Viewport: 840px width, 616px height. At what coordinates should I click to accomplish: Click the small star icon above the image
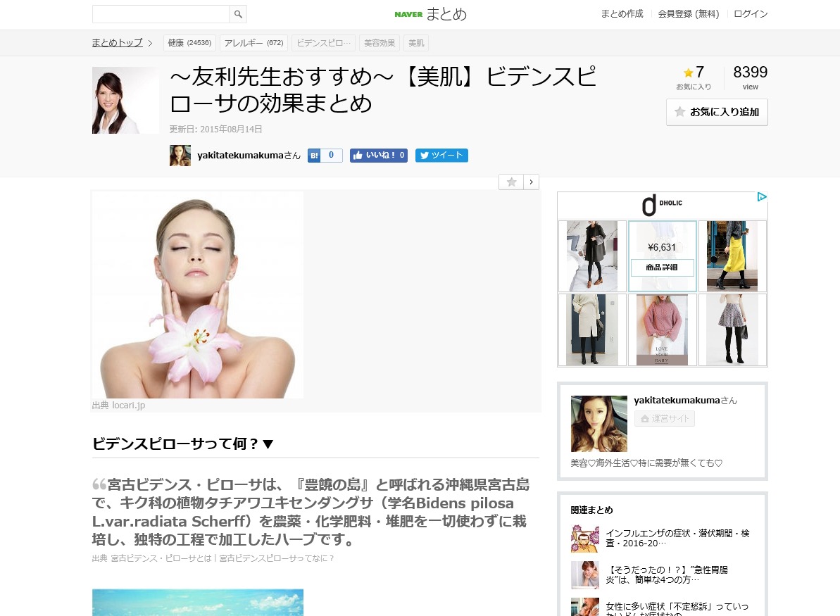(511, 182)
